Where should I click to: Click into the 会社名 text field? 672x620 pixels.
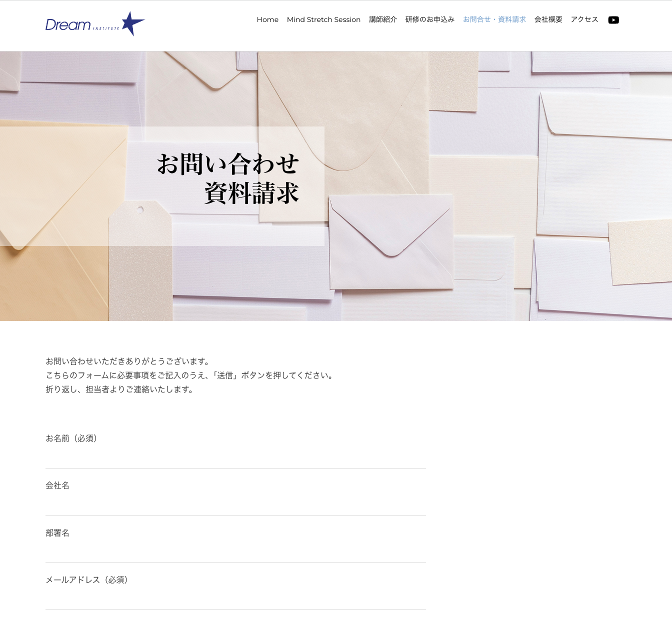click(235, 504)
